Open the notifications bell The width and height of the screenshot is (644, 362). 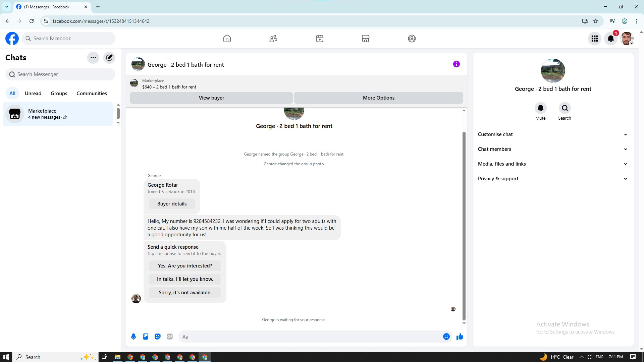[610, 39]
